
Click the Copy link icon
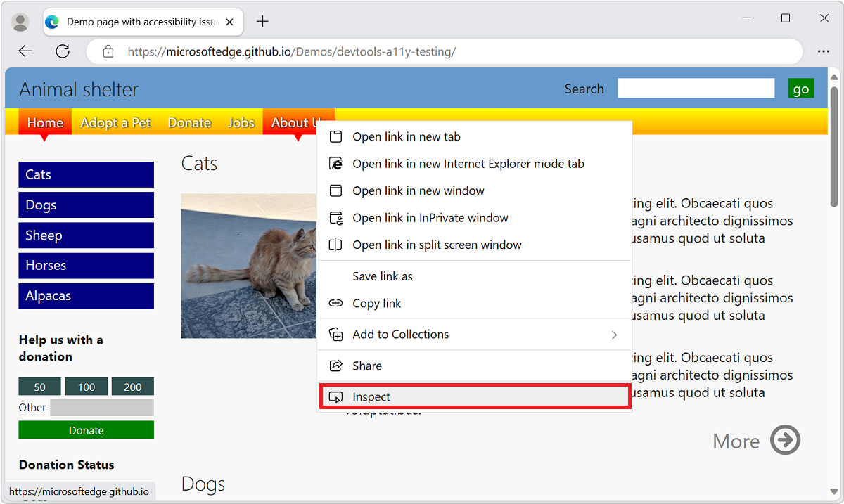tap(336, 303)
